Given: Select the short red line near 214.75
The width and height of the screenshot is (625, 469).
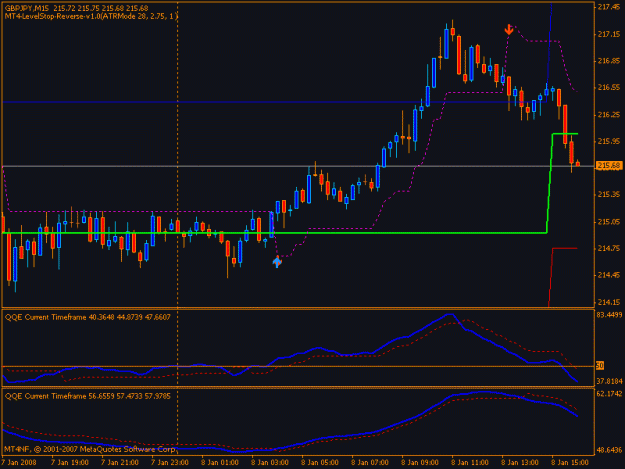Looking at the screenshot, I should [564, 248].
